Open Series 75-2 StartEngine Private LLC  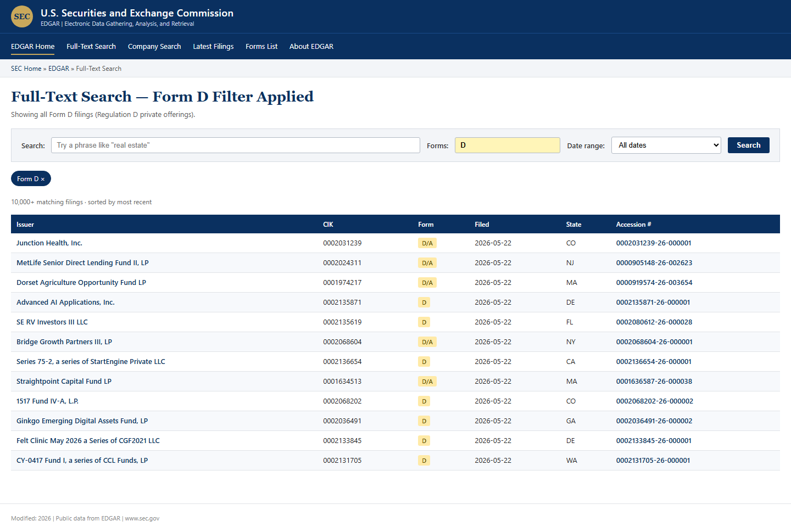(x=91, y=362)
